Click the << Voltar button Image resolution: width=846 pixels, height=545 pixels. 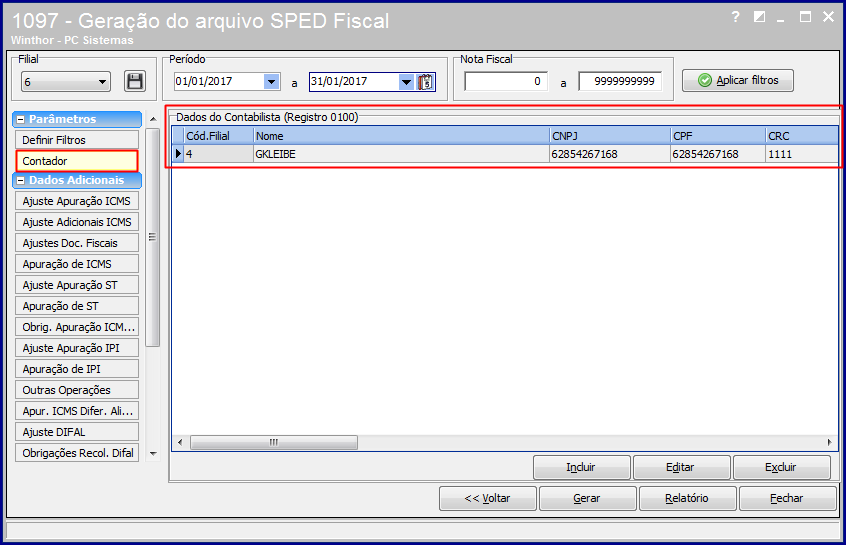[x=488, y=498]
